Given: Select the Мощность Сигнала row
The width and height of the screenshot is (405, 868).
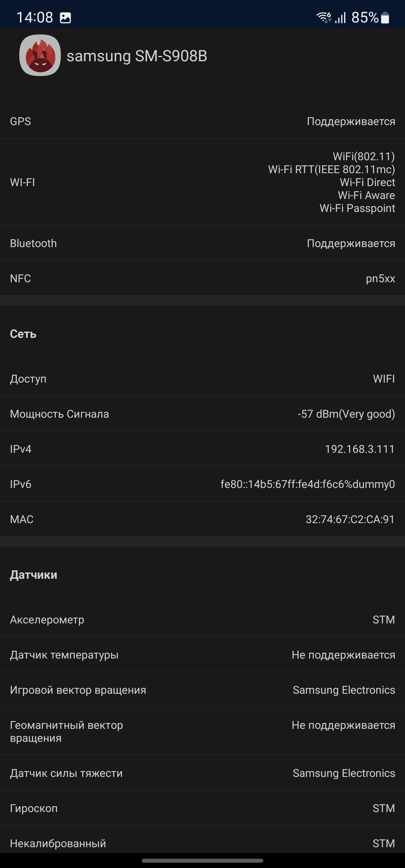Looking at the screenshot, I should point(202,414).
